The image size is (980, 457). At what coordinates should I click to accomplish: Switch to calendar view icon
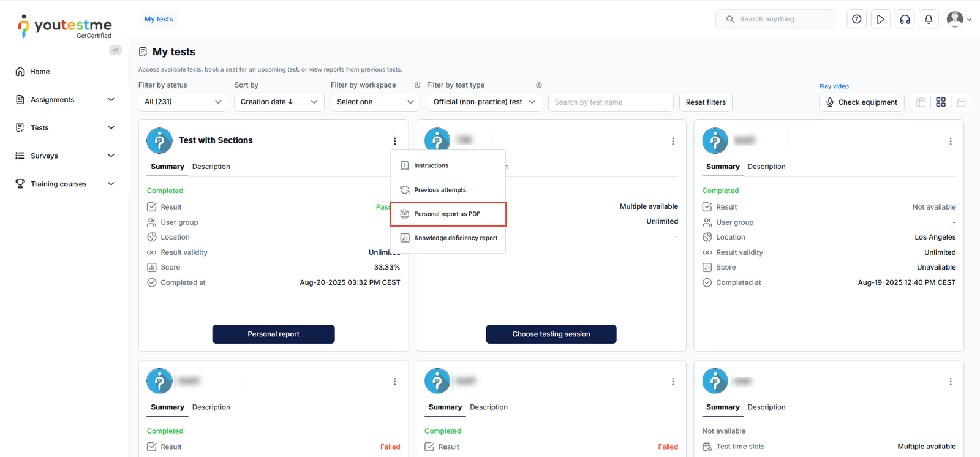tap(961, 102)
